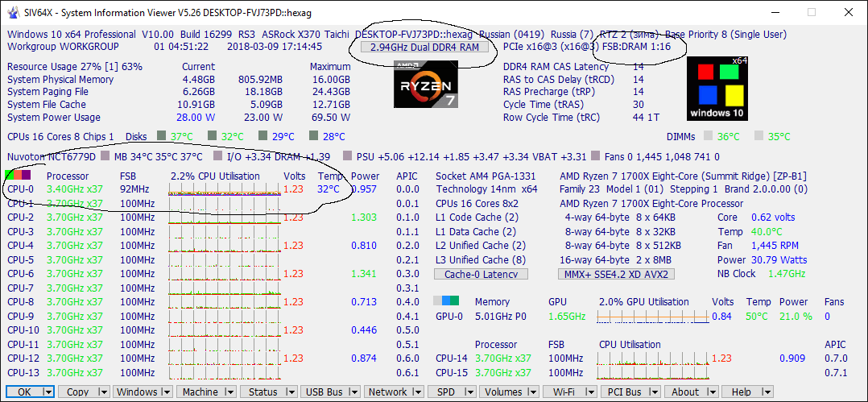Click the OK button

24,392
